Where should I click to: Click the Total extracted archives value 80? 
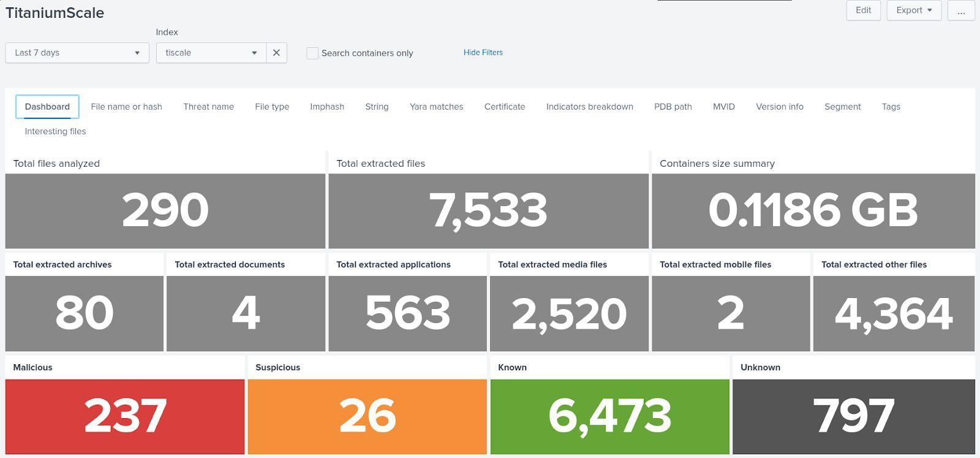point(85,313)
